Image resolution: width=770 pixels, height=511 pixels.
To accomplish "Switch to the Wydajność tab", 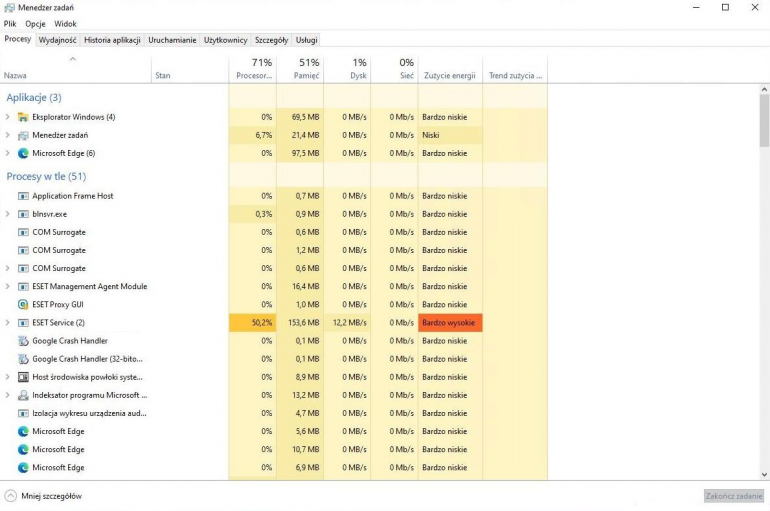I will coord(57,40).
